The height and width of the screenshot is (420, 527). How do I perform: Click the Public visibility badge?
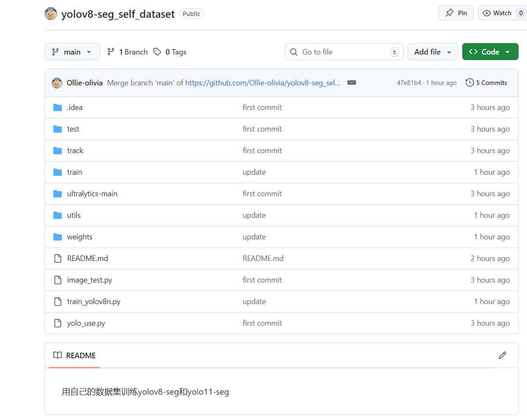tap(191, 14)
